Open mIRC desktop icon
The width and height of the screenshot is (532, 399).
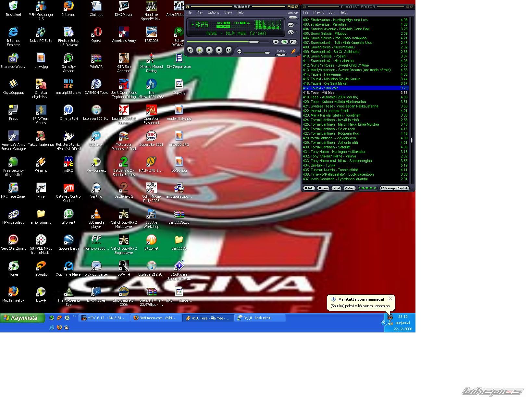coord(68,164)
